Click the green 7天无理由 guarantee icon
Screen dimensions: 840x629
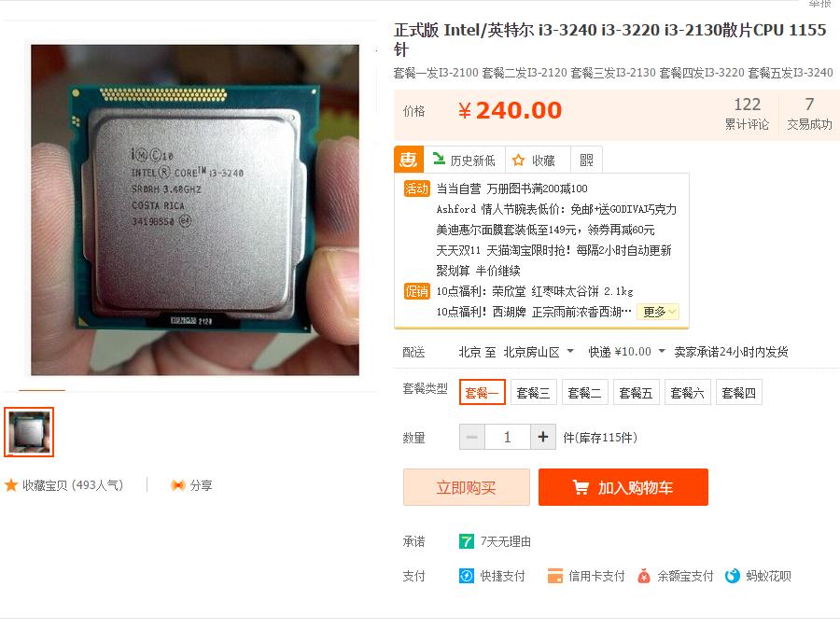(466, 541)
